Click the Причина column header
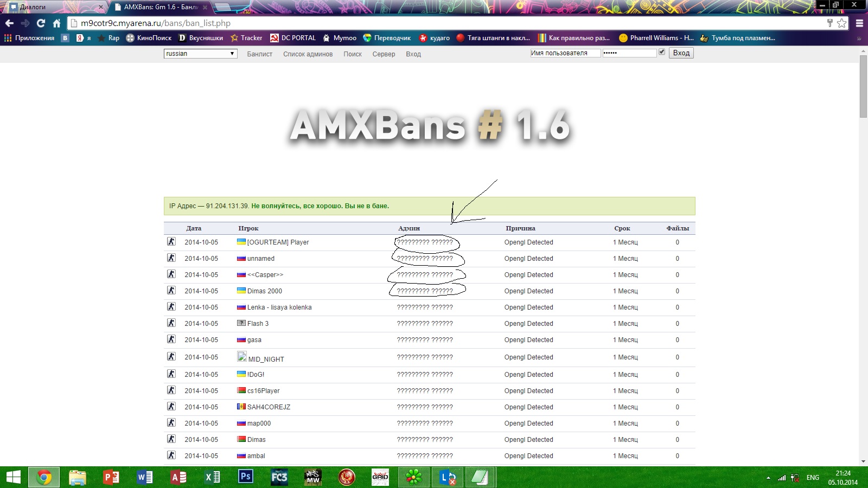This screenshot has width=868, height=488. click(520, 228)
